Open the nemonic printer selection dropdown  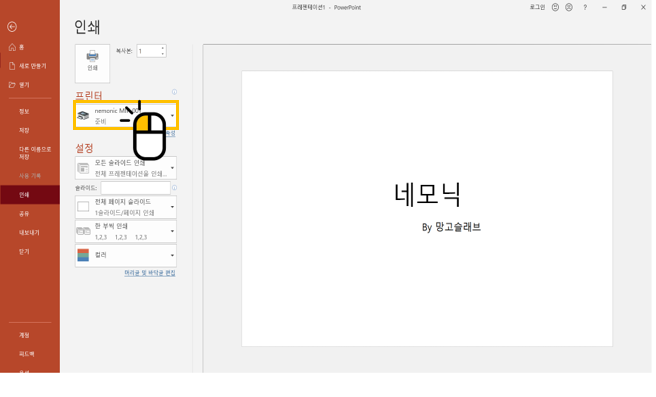[126, 115]
